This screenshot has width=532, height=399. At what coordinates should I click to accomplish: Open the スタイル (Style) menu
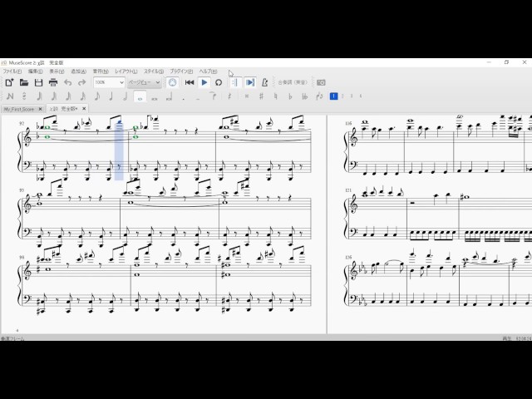click(154, 71)
